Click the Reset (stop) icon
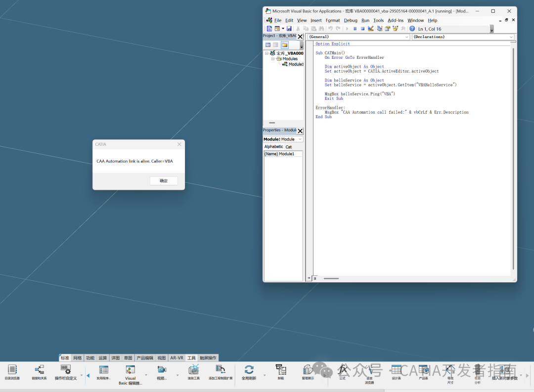This screenshot has height=392, width=534. click(363, 29)
